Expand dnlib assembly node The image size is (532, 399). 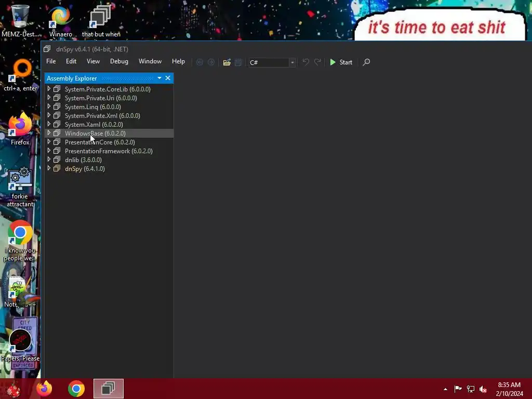tap(49, 159)
